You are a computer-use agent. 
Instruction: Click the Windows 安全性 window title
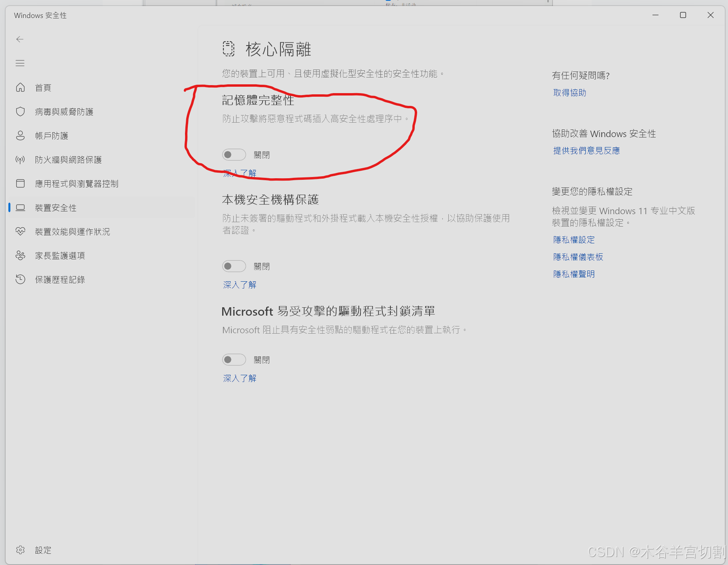tap(40, 15)
